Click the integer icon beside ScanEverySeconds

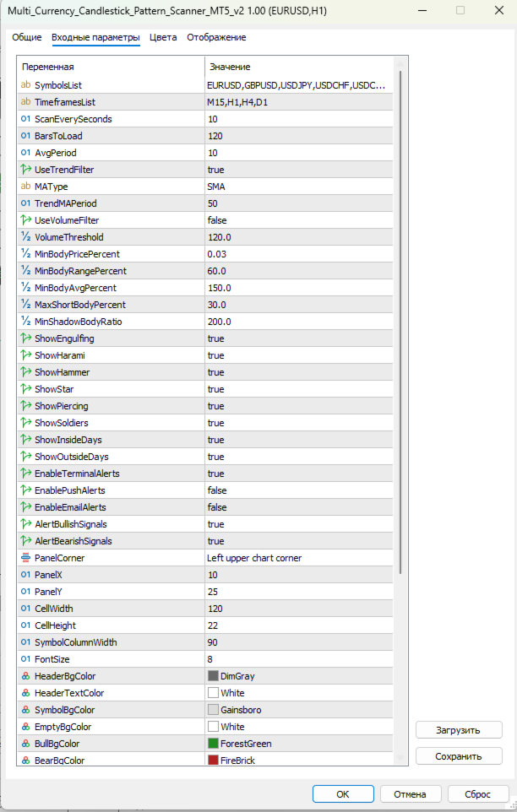tap(25, 119)
